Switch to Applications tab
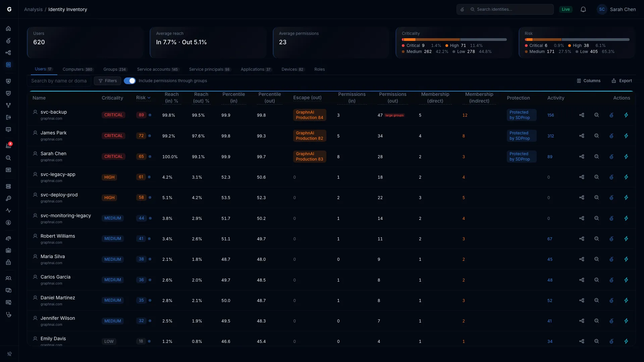Image resolution: width=644 pixels, height=362 pixels. (256, 69)
